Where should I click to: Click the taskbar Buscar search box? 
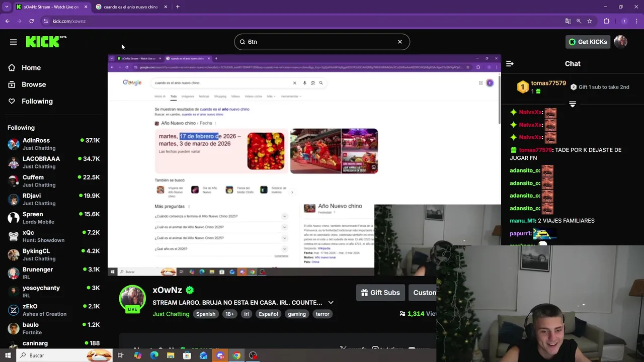64,355
